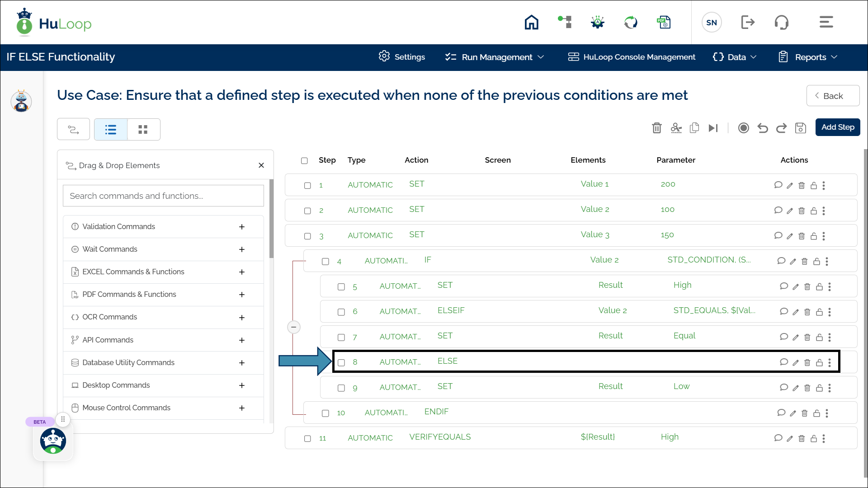Click the copy steps icon in the toolbar
868x488 pixels.
point(694,128)
